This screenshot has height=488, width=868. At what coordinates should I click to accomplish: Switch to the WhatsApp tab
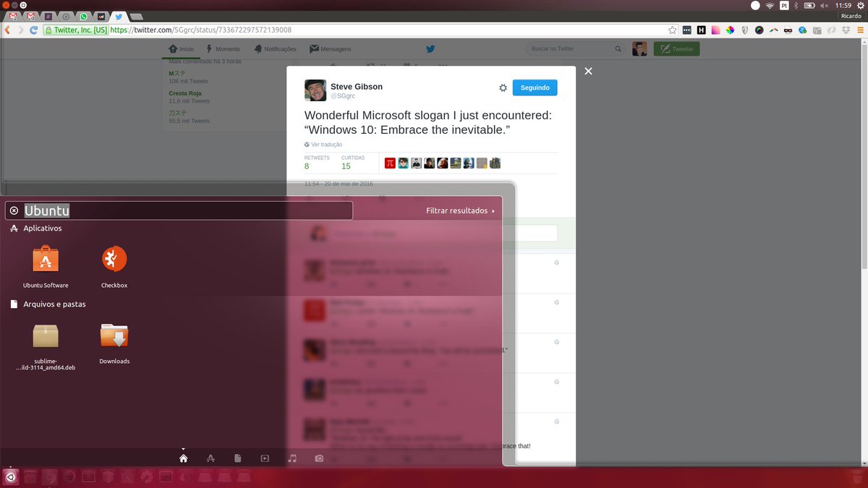click(83, 16)
